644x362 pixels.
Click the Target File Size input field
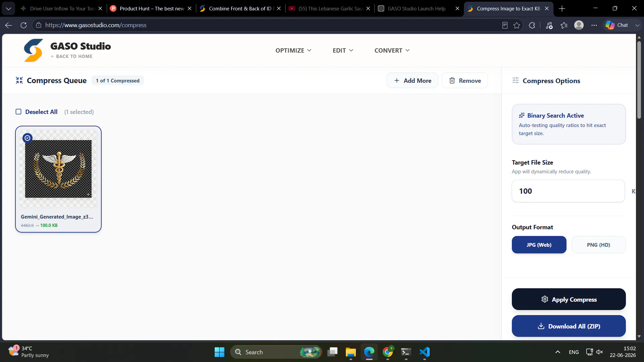click(568, 191)
